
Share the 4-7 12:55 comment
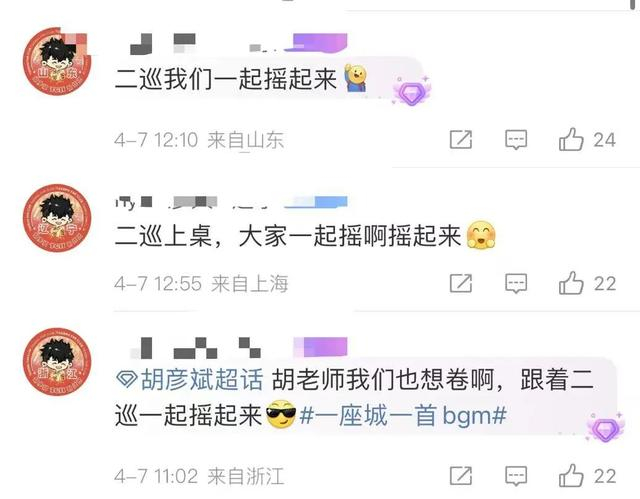[461, 284]
